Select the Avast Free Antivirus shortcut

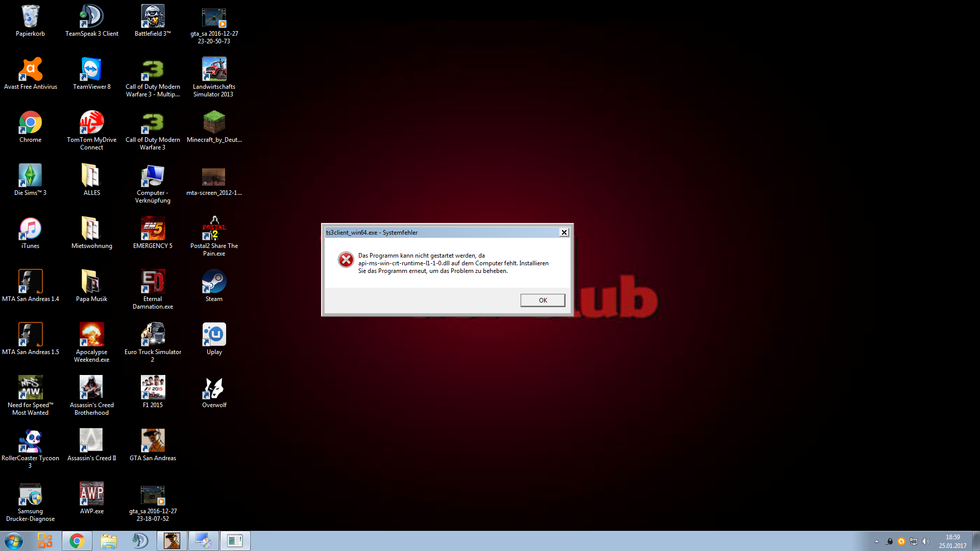(x=30, y=74)
